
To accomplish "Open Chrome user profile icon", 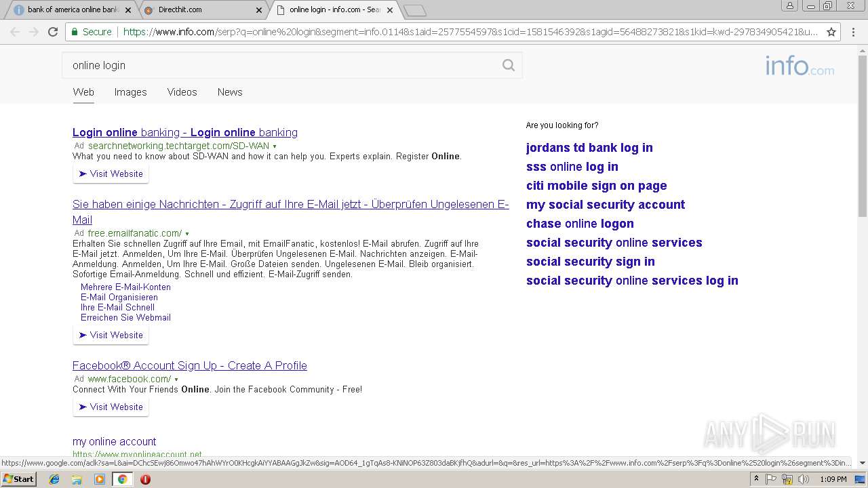I will point(789,5).
